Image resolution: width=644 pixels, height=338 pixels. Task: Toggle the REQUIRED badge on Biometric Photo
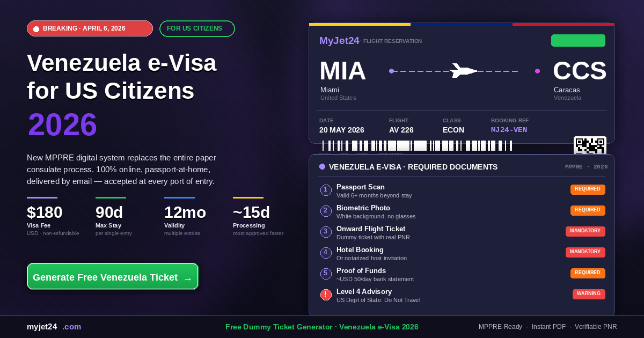[x=588, y=210]
